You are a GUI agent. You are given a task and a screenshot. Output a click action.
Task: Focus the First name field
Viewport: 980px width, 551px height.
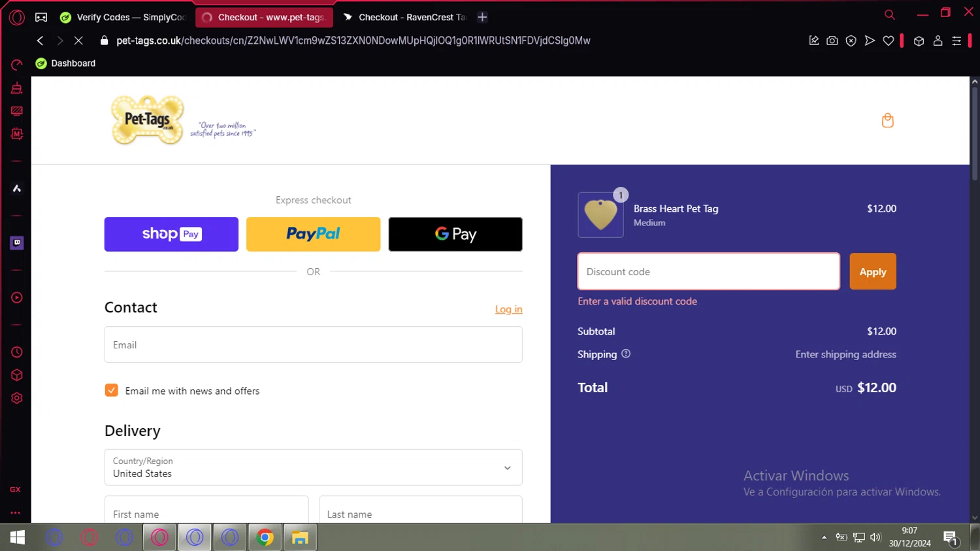click(x=206, y=510)
